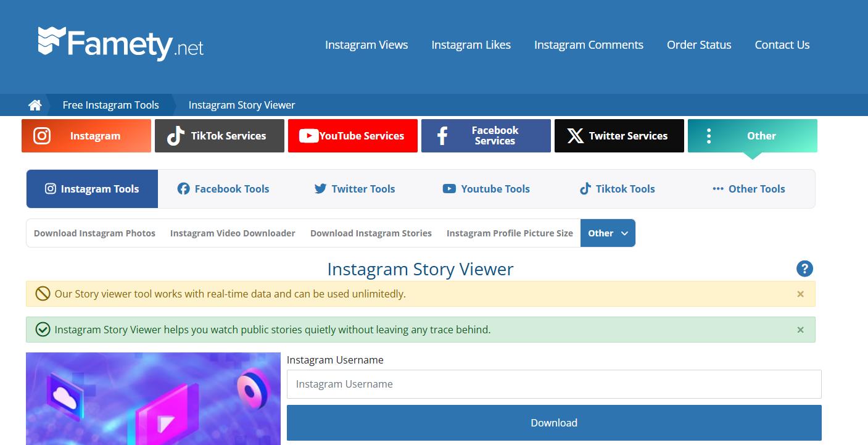
Task: Switch to the Tiktok Tools tab
Action: click(x=617, y=189)
